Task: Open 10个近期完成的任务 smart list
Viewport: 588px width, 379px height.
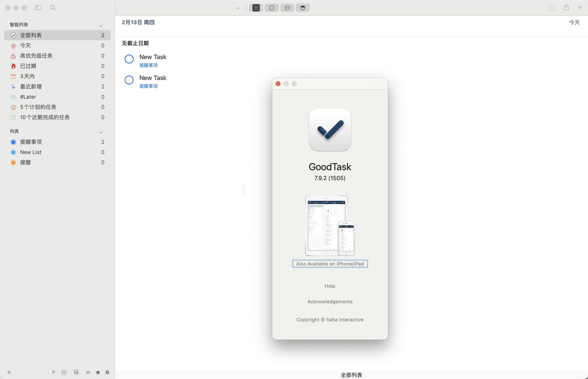Action: (x=57, y=117)
